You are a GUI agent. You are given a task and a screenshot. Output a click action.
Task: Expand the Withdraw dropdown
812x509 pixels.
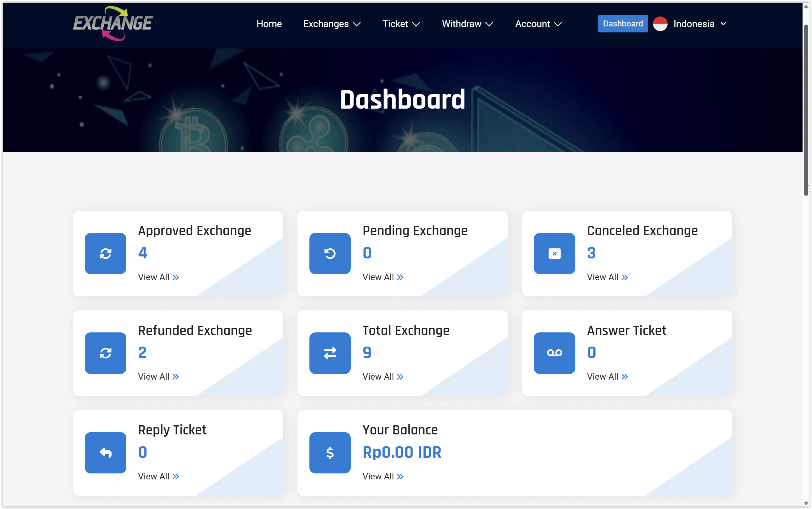coord(467,24)
